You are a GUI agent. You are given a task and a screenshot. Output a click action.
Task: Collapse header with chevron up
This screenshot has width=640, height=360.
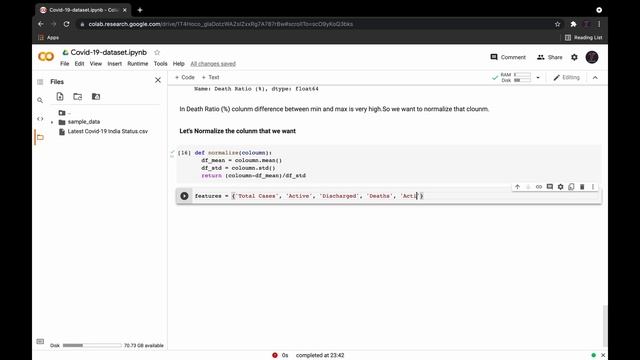595,78
